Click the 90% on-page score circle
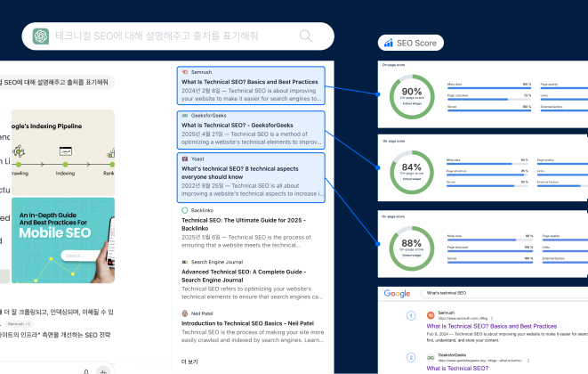This screenshot has width=588, height=374. pyautogui.click(x=412, y=97)
